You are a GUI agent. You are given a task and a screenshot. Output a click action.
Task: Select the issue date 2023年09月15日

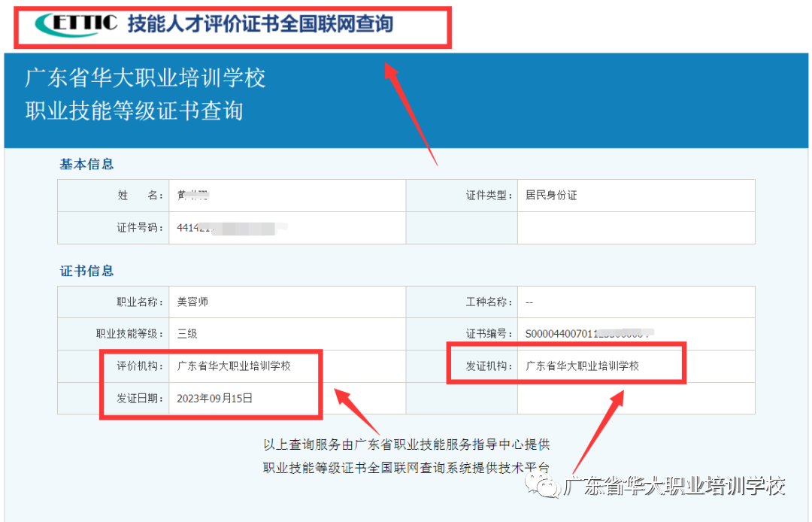coord(214,399)
